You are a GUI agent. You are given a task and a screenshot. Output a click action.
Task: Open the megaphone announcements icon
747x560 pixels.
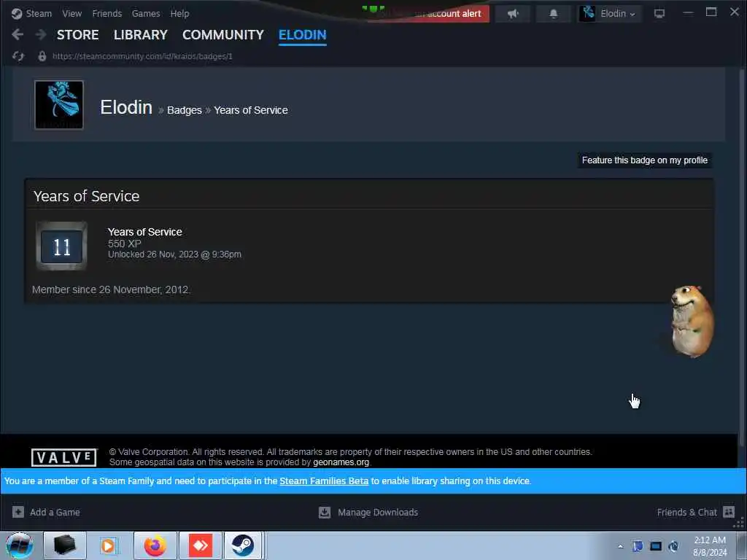(513, 13)
